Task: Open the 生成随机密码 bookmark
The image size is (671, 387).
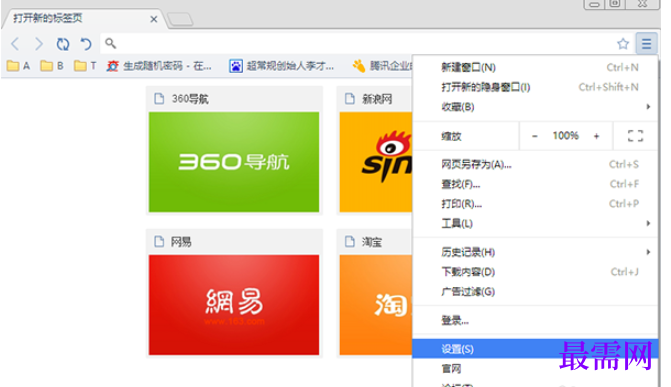Action: (x=159, y=66)
